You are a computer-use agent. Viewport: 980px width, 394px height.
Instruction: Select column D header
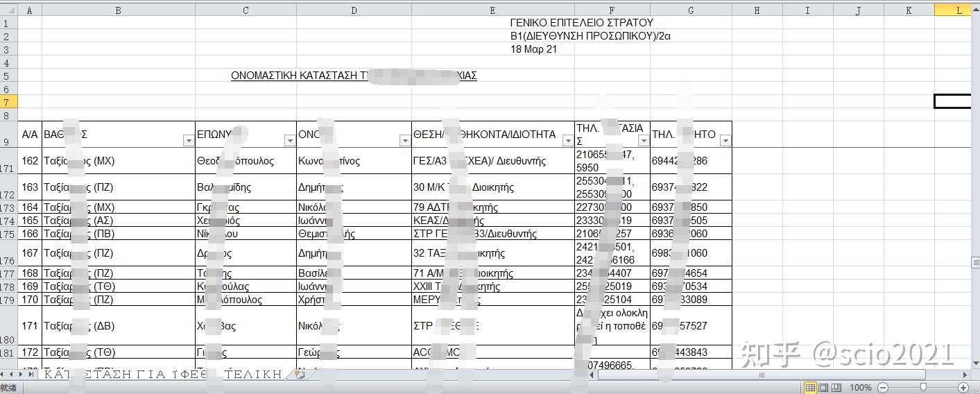pos(354,10)
